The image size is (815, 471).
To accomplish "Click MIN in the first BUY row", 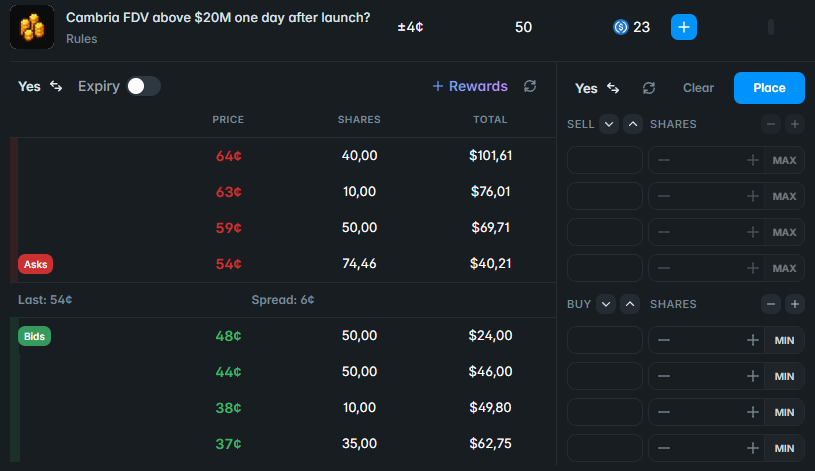I will (x=784, y=340).
